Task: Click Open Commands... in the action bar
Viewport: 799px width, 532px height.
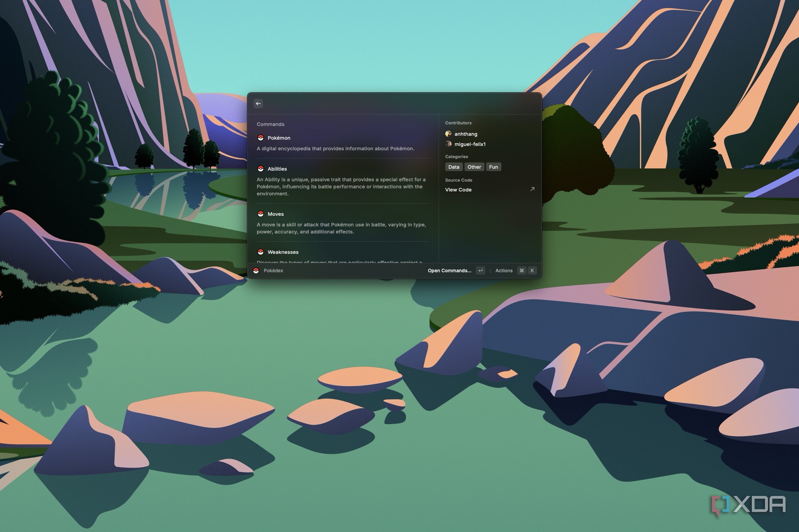Action: [450, 271]
